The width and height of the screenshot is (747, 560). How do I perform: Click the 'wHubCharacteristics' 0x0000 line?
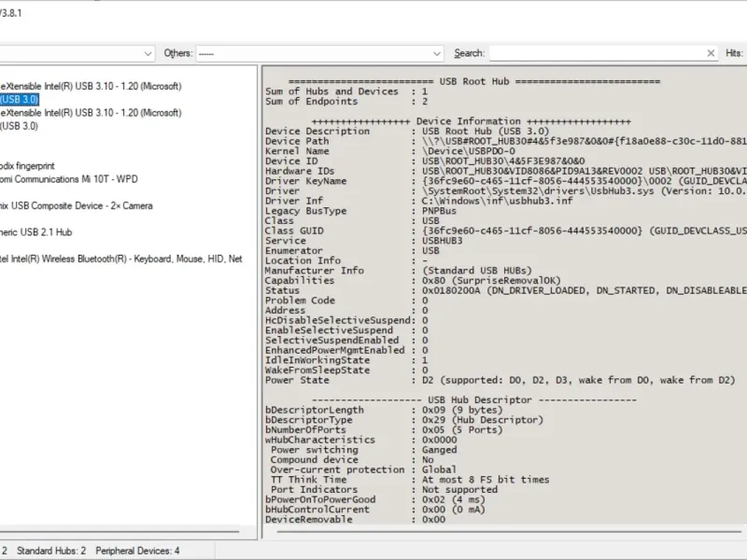(361, 441)
